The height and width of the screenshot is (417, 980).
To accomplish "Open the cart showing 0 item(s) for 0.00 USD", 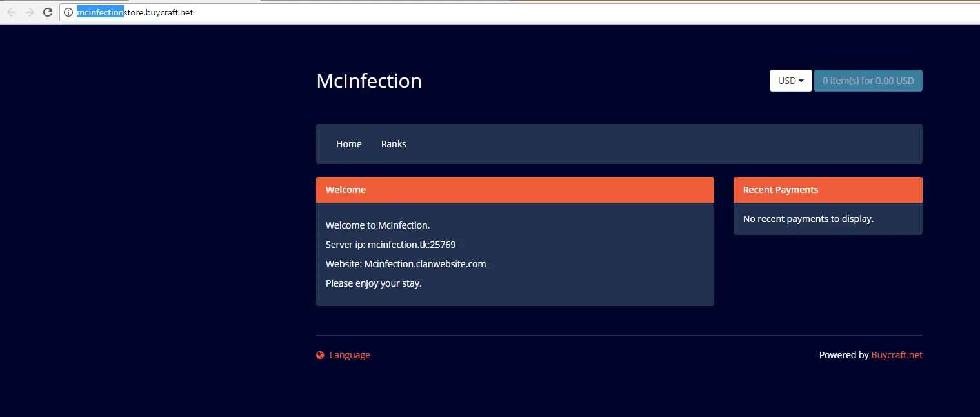I will tap(868, 81).
